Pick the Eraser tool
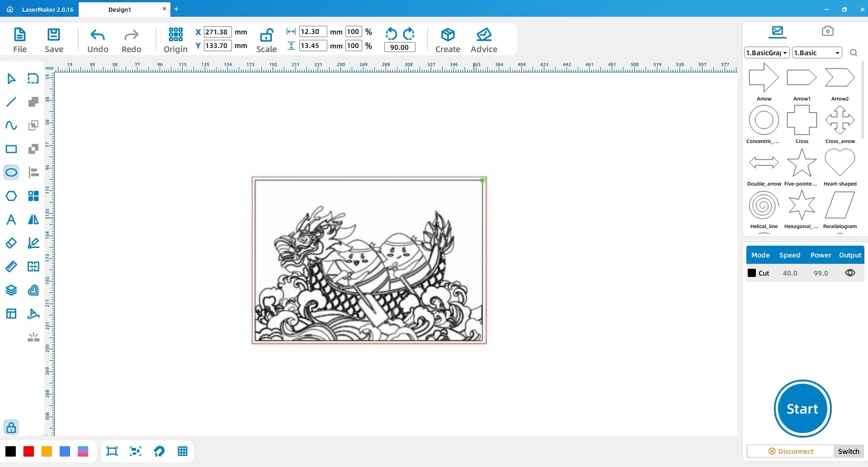 (11, 243)
